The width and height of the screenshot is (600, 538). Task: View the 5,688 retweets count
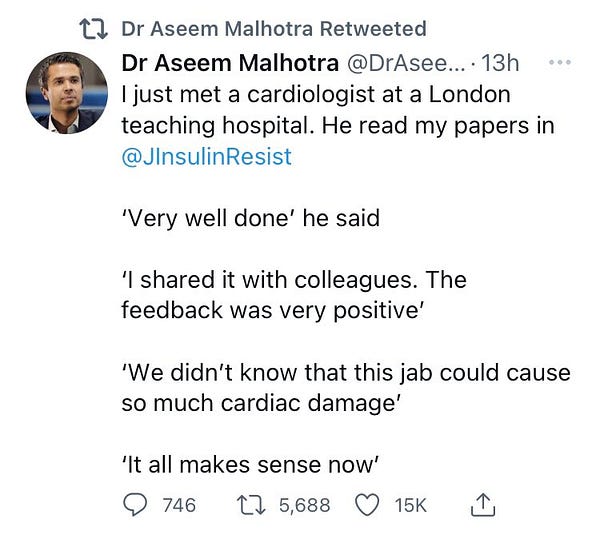[x=305, y=505]
